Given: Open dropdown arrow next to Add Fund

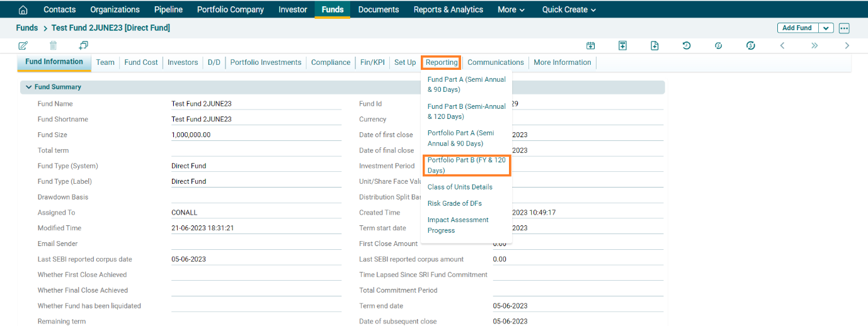Looking at the screenshot, I should point(826,28).
